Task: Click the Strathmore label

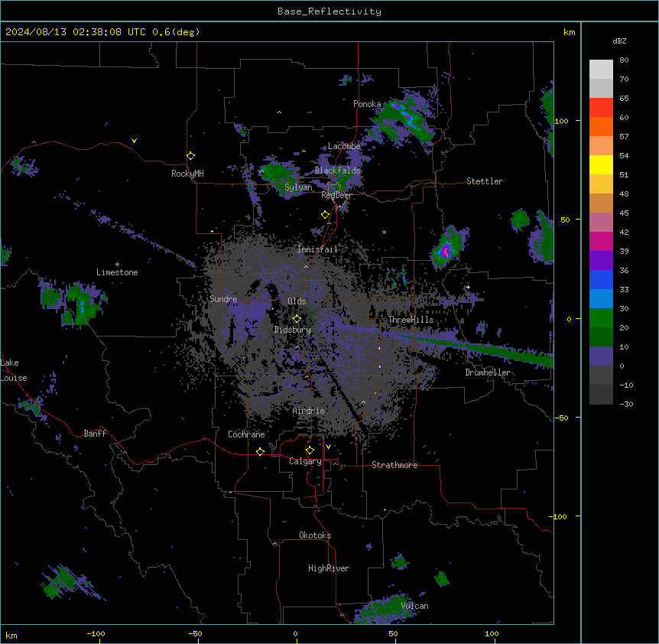Action: coord(394,465)
